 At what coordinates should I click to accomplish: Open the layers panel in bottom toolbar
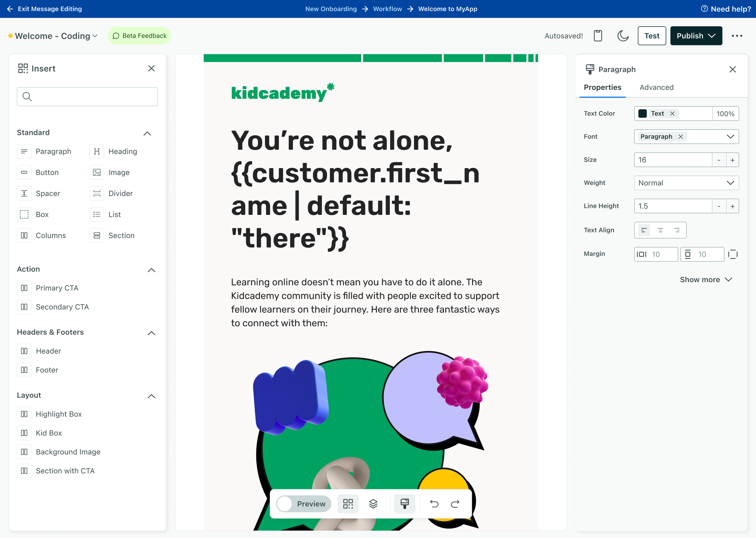[x=373, y=504]
